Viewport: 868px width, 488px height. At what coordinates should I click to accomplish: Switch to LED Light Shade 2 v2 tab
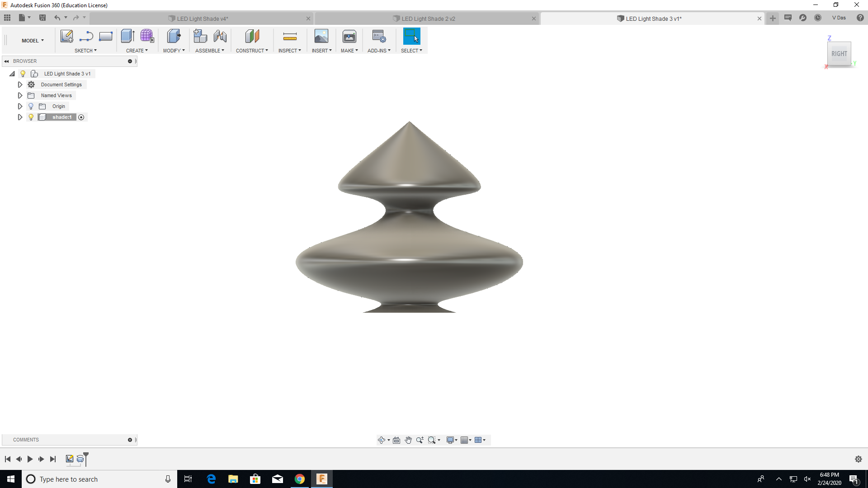[428, 19]
